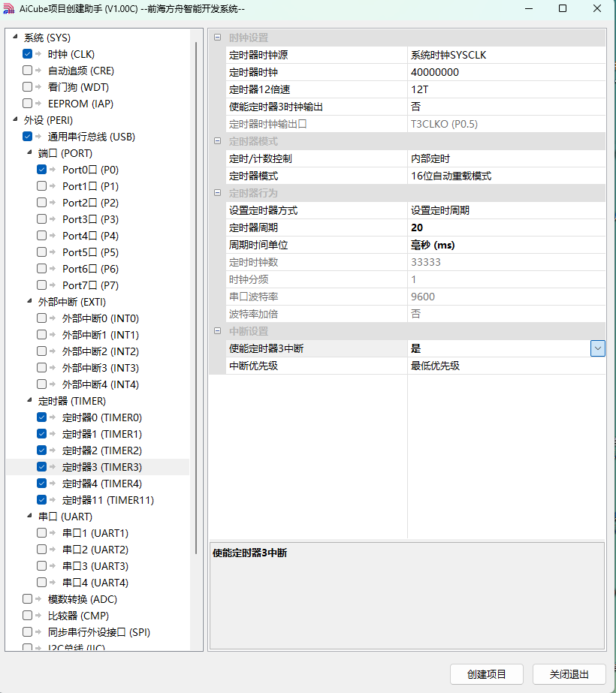
Task: Click the 创建项目 button
Action: 487,674
